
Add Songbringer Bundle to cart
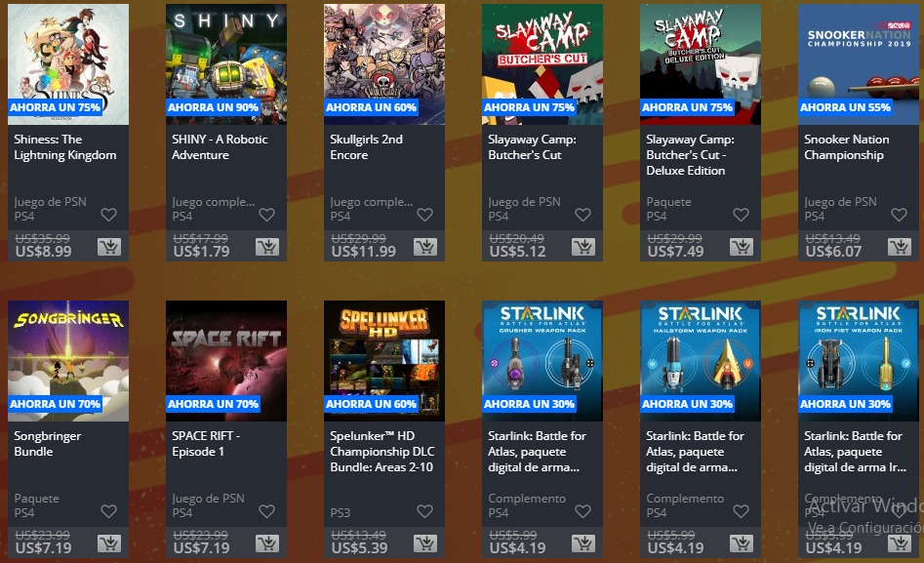pos(109,543)
